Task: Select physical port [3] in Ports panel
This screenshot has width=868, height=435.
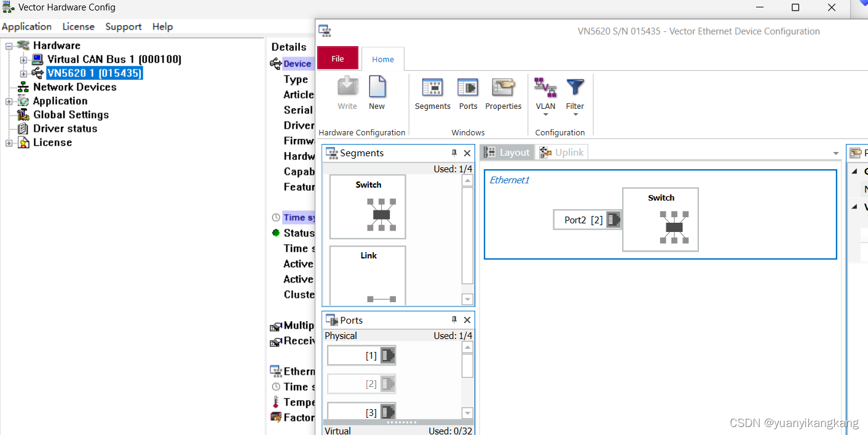Action: point(361,412)
